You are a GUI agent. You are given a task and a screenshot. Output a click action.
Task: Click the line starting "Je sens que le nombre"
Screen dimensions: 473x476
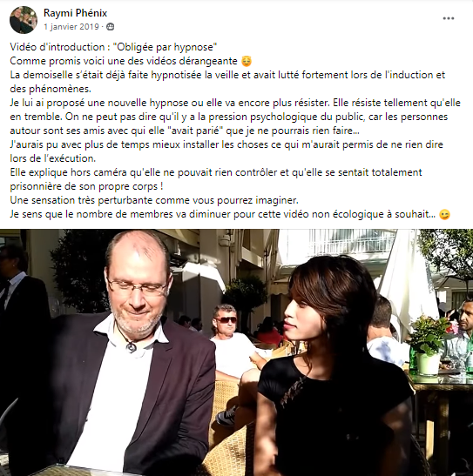224,214
